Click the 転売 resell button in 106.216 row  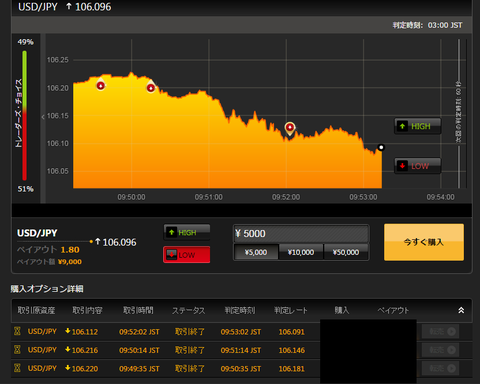pyautogui.click(x=440, y=350)
